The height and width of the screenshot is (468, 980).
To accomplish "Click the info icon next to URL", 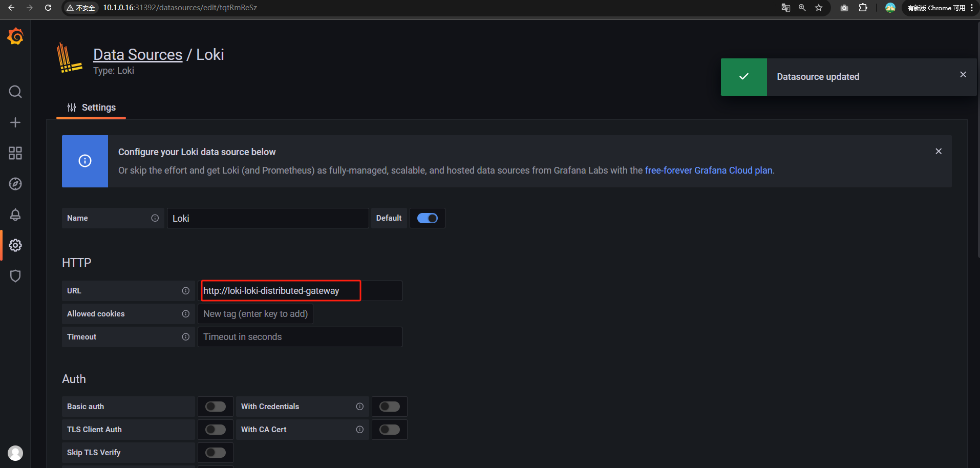I will pos(185,291).
